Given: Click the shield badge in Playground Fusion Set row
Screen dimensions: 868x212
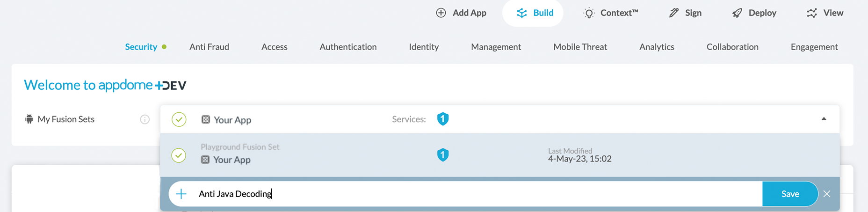Looking at the screenshot, I should 442,155.
